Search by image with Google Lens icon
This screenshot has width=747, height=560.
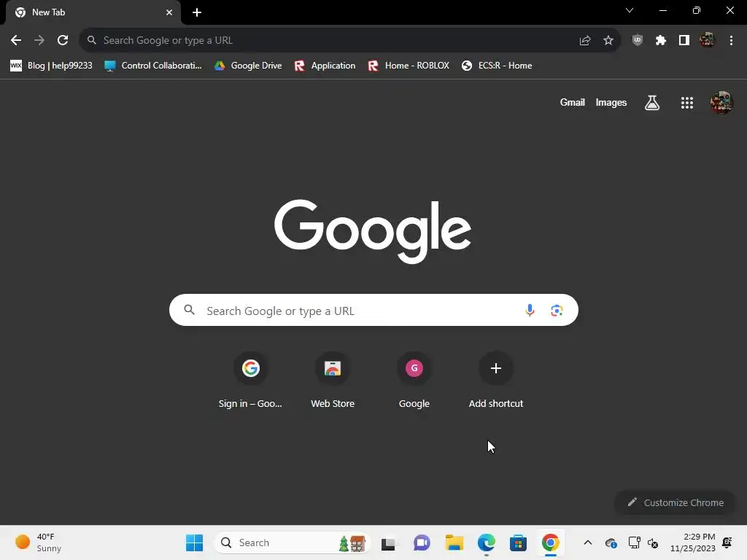point(557,311)
